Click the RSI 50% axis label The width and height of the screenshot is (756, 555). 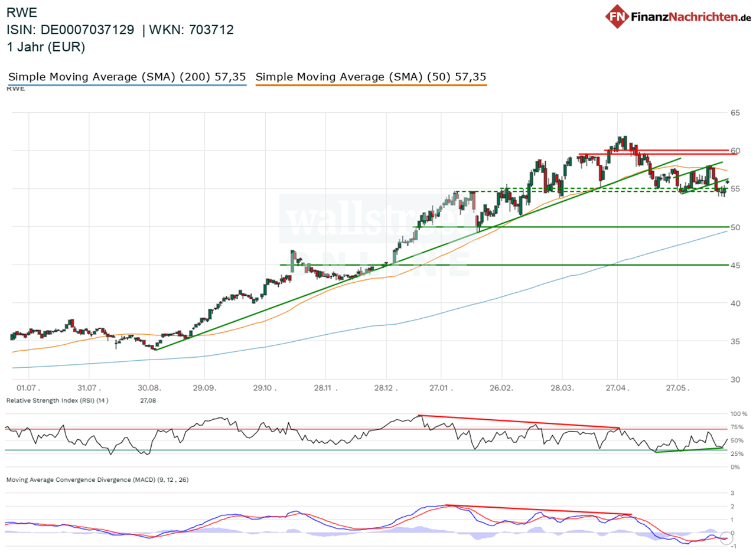click(738, 440)
